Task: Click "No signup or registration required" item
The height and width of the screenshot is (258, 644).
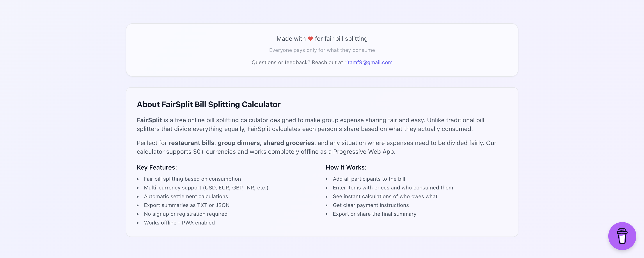Action: click(x=186, y=214)
